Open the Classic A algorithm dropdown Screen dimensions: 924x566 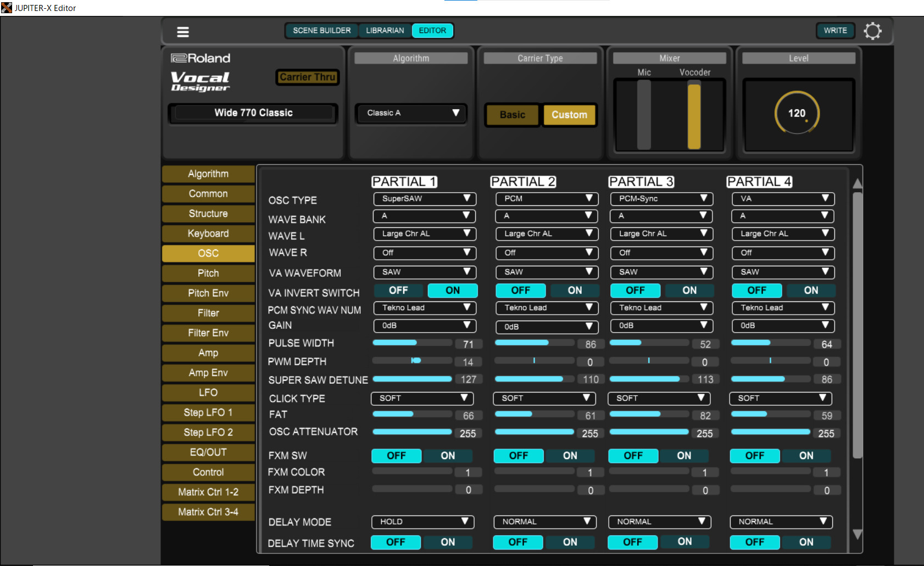point(411,113)
